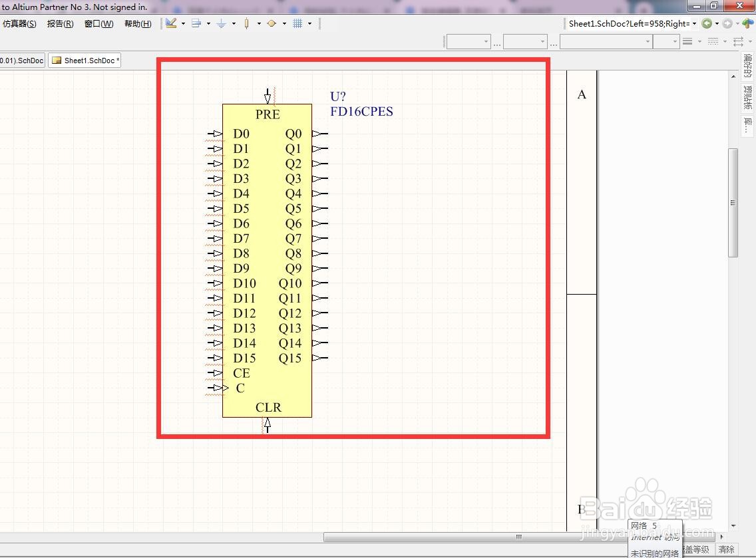Image resolution: width=756 pixels, height=558 pixels.
Task: Click the horizontal scrollbar right arrow
Action: tap(722, 537)
